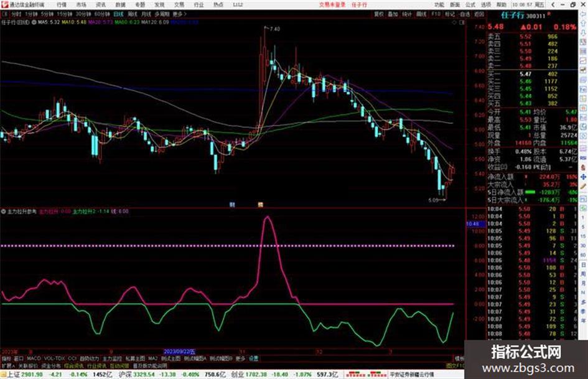Click the 叠加 overlay button
The height and width of the screenshot is (379, 588).
click(393, 14)
